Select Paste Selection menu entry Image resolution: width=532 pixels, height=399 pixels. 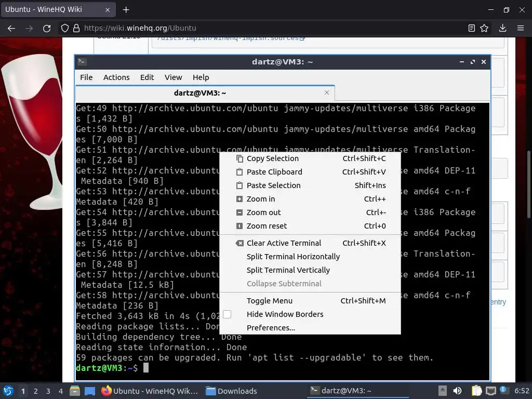[310, 185]
